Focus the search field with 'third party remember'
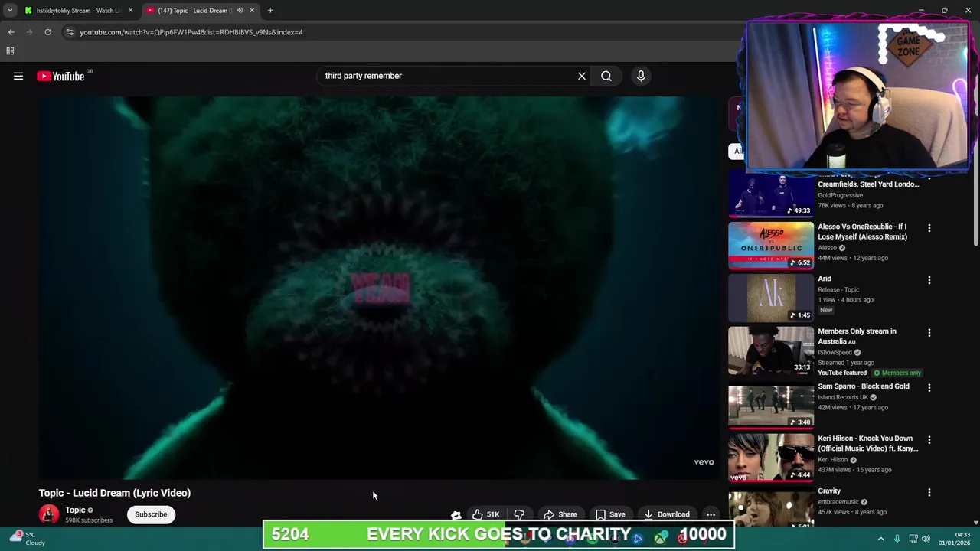Screen dimensions: 980x551 tap(448, 76)
